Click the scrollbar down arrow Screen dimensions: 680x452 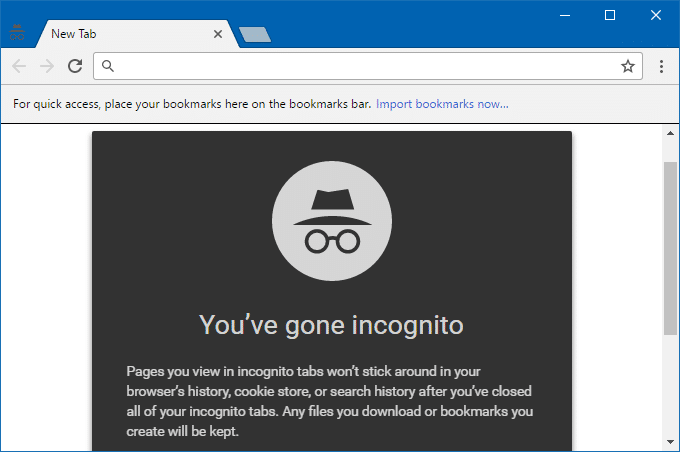(670, 442)
